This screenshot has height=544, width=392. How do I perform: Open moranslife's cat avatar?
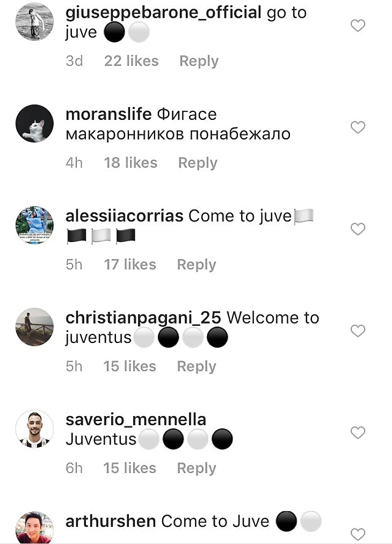pos(35,124)
